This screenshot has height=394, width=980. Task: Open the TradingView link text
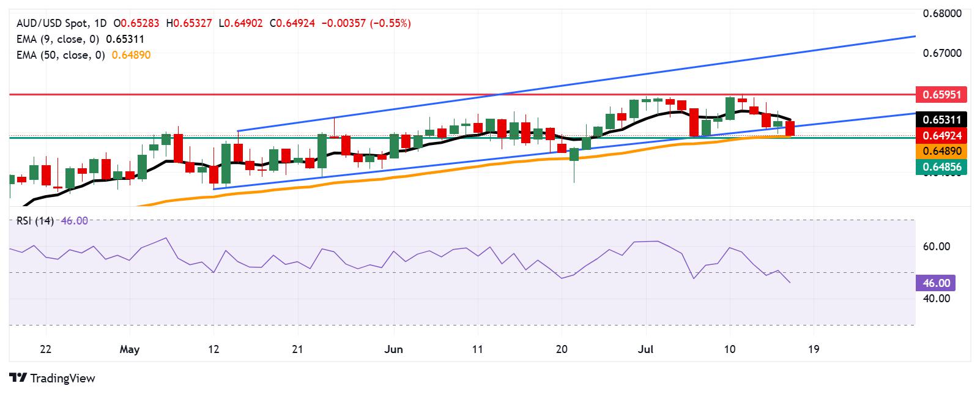point(63,379)
